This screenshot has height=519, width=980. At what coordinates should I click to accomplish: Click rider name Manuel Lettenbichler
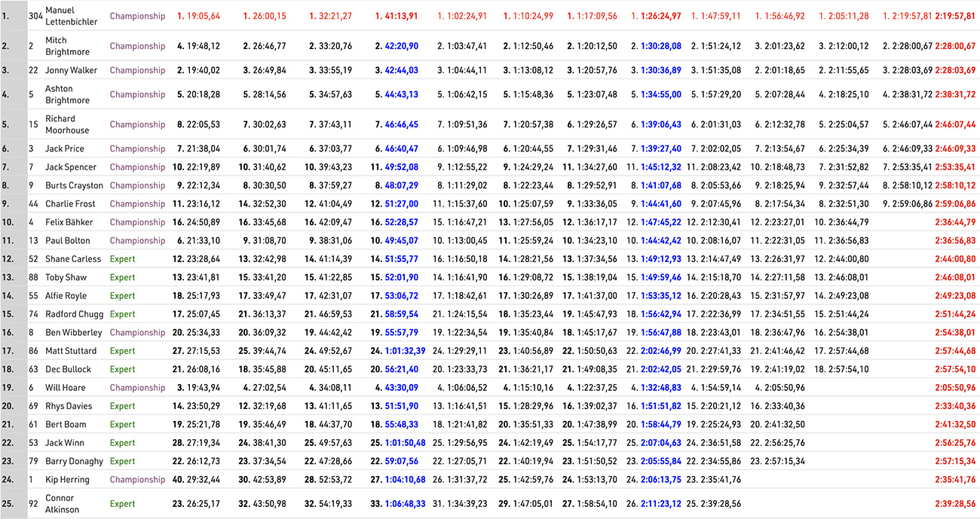[x=72, y=16]
